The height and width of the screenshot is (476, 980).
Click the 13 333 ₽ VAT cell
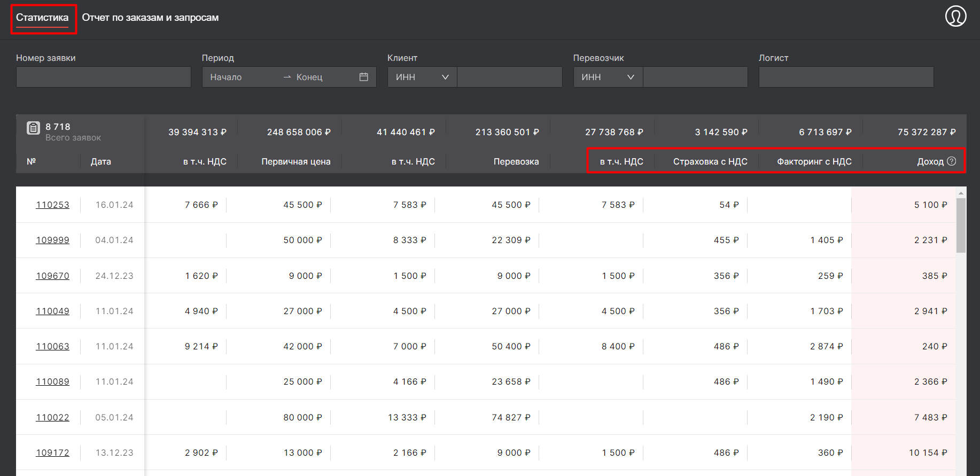coord(407,417)
